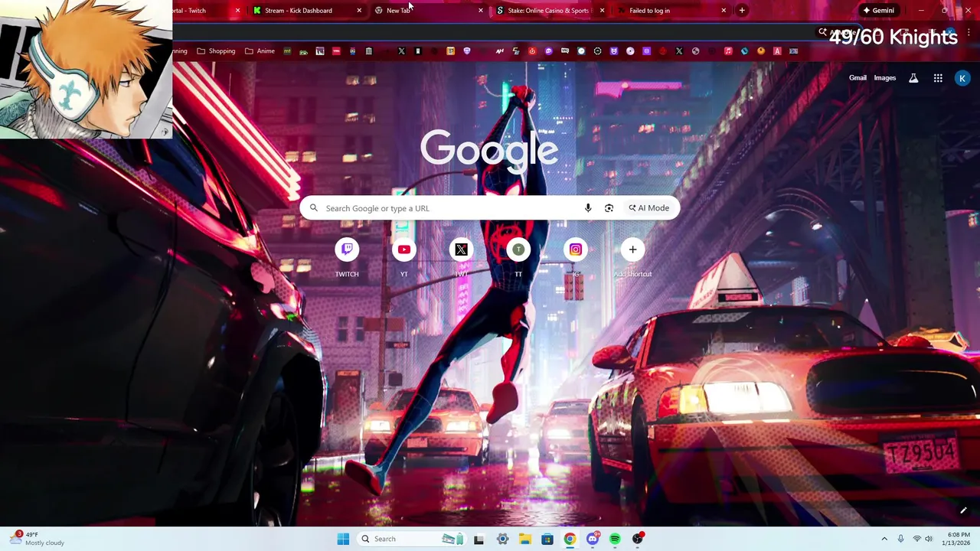The height and width of the screenshot is (551, 980).
Task: Open the Gmail link
Action: click(857, 78)
